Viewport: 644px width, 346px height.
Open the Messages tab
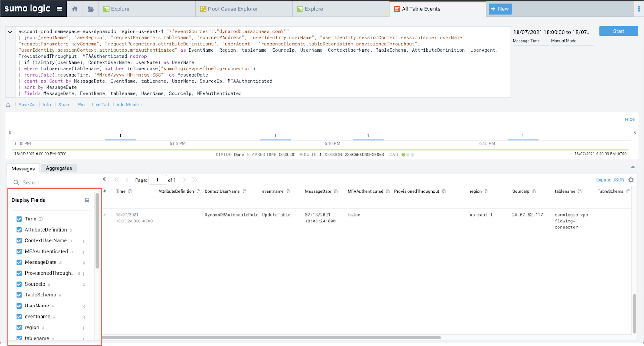[x=23, y=169]
